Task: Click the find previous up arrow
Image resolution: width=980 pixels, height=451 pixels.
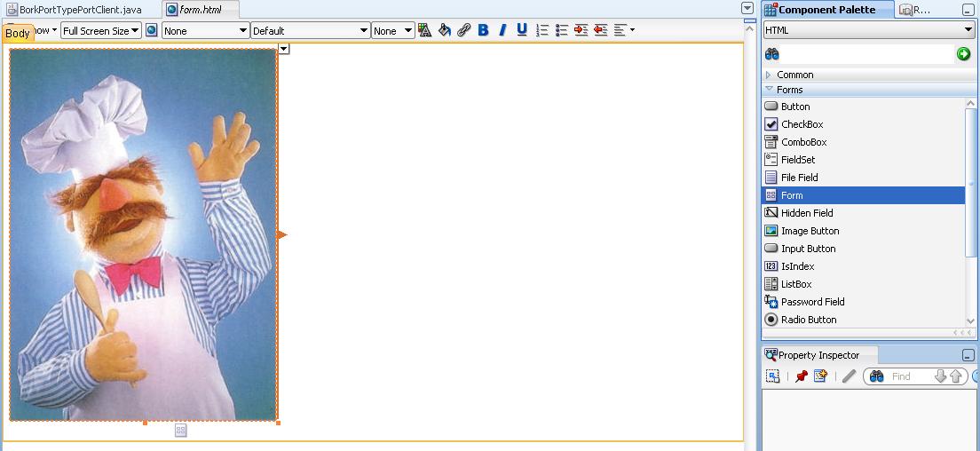Action: [x=956, y=376]
